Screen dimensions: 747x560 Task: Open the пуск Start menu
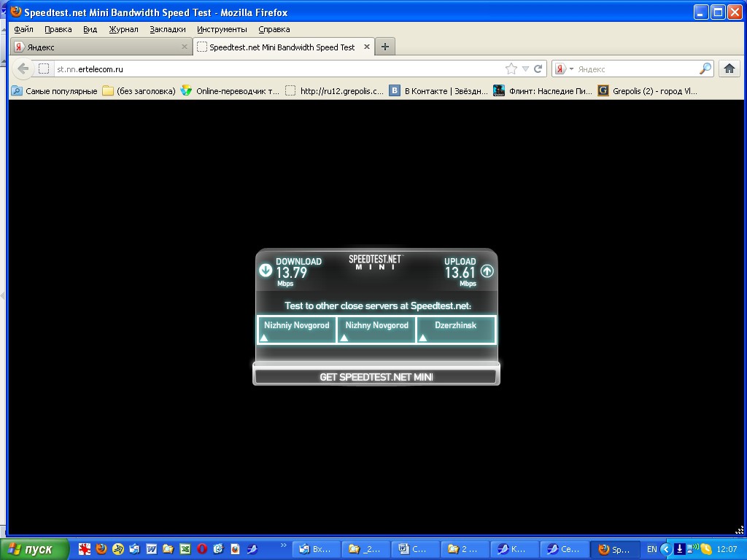(x=35, y=549)
